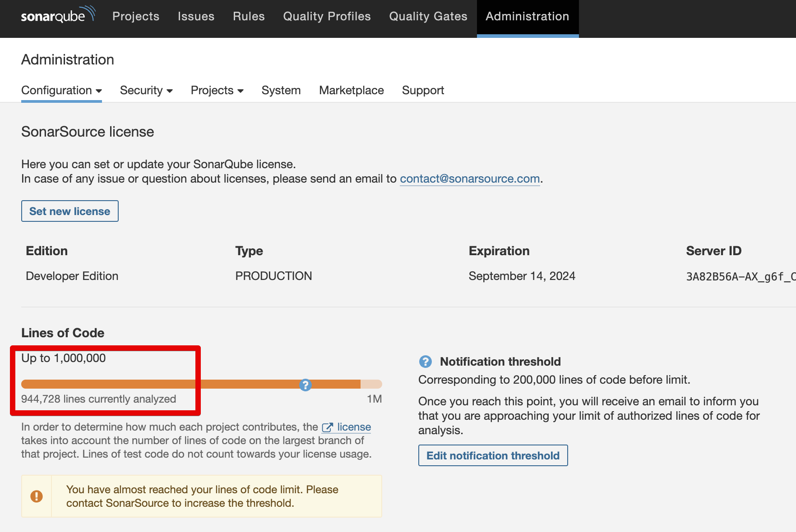The width and height of the screenshot is (796, 532).
Task: Click the Edition column header
Action: (x=47, y=251)
